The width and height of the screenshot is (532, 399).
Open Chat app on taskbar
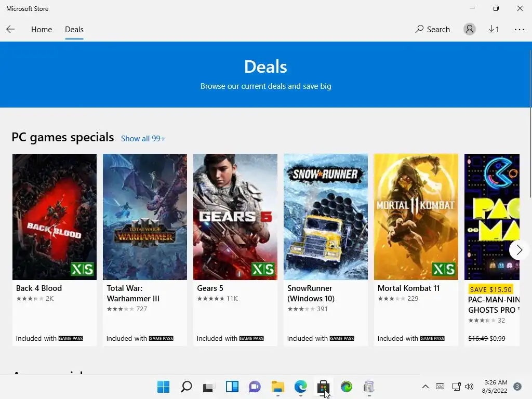pyautogui.click(x=255, y=387)
